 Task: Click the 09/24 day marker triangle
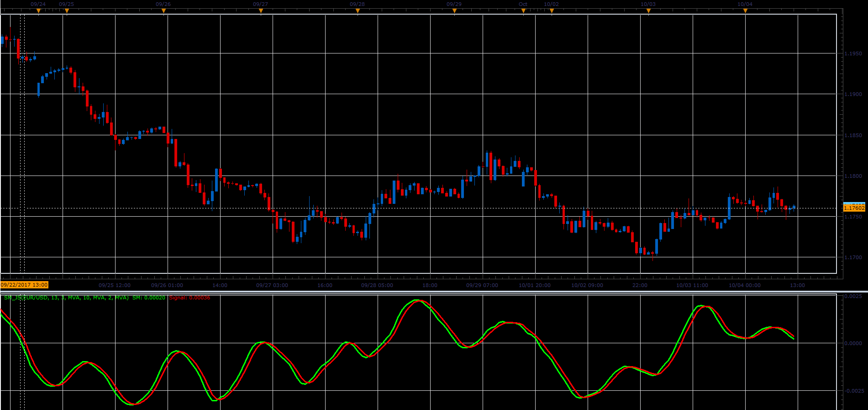[x=38, y=11]
